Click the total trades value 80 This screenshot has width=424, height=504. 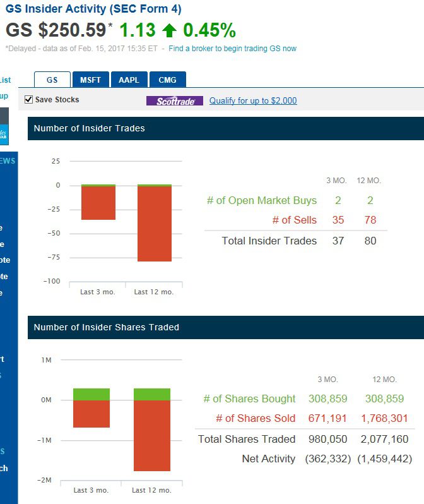(370, 241)
